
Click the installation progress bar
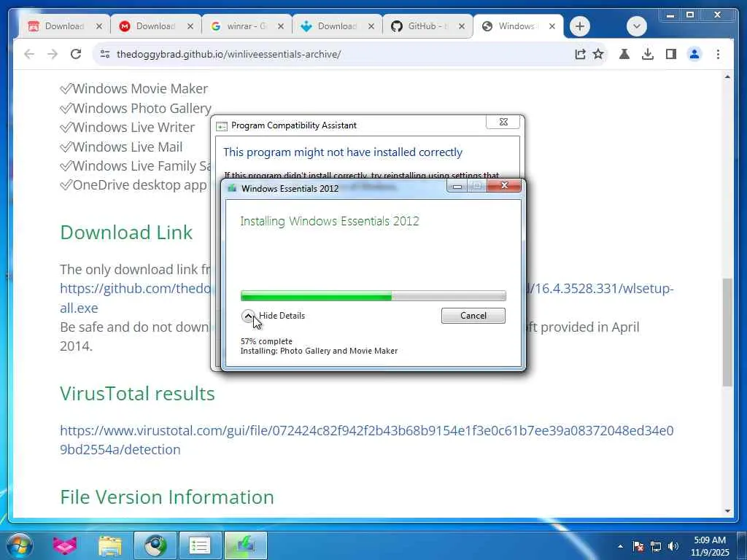[373, 296]
